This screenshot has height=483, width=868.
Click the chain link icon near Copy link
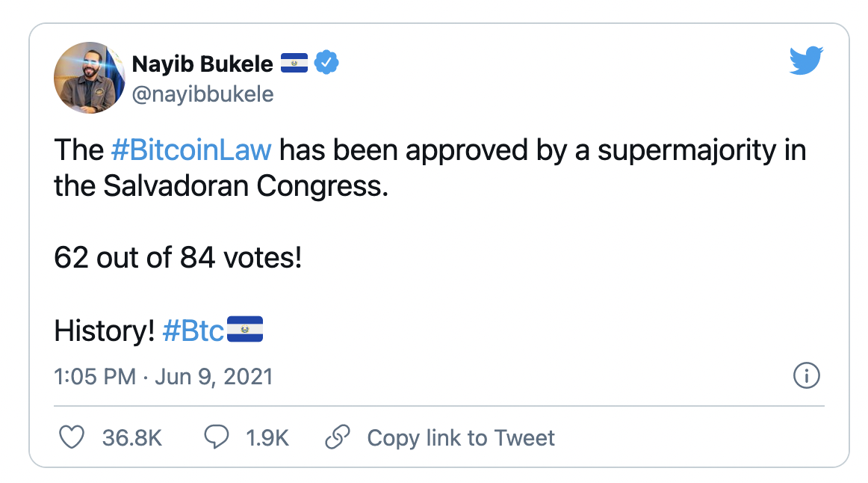(338, 437)
